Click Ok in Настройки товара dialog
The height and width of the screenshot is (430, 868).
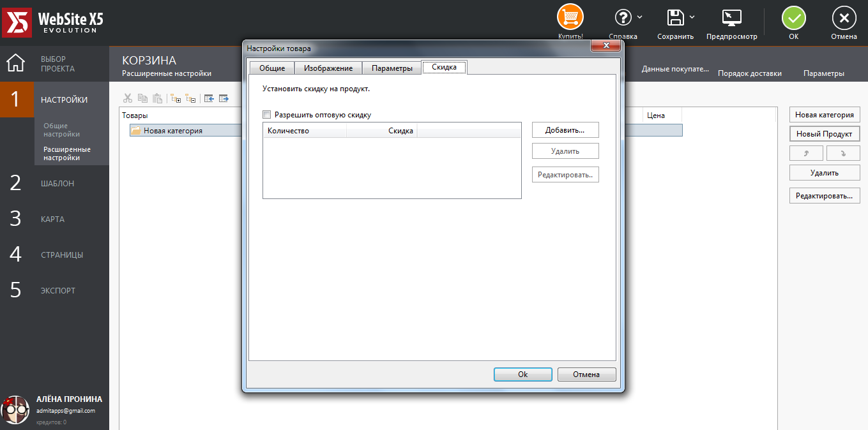point(522,374)
